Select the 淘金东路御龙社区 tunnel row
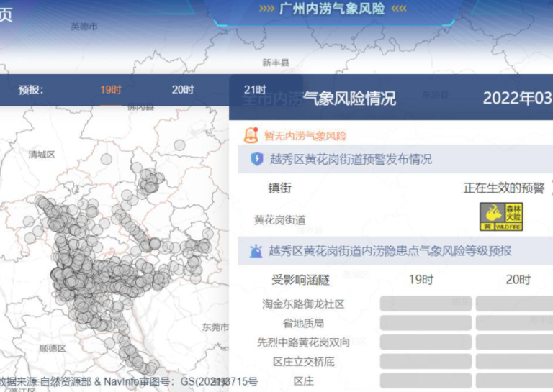Image resolution: width=553 pixels, height=392 pixels. pos(303,304)
